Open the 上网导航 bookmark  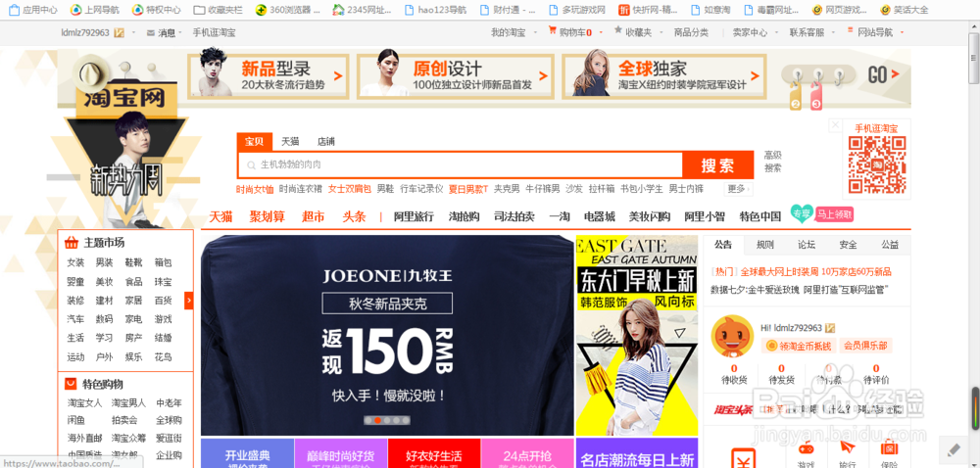[x=94, y=10]
